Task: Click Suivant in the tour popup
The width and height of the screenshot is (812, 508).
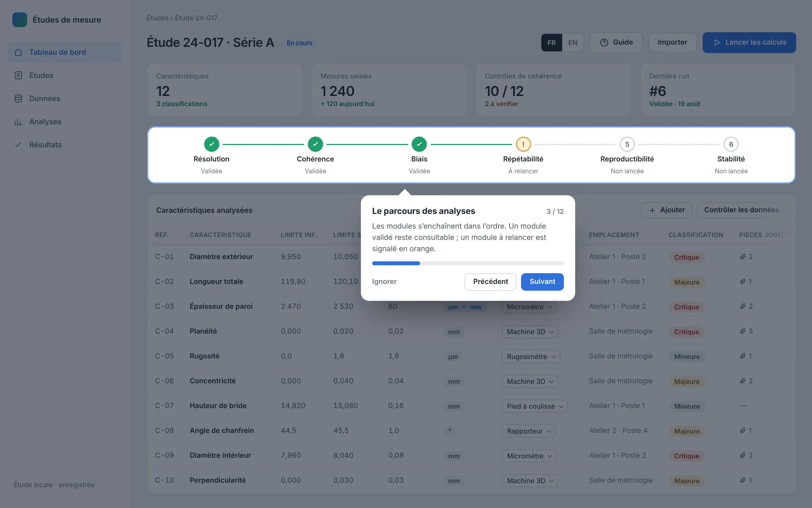Action: (542, 282)
